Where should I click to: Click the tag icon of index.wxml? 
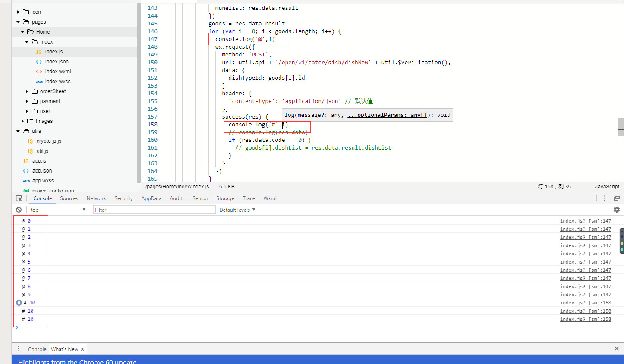[x=39, y=72]
